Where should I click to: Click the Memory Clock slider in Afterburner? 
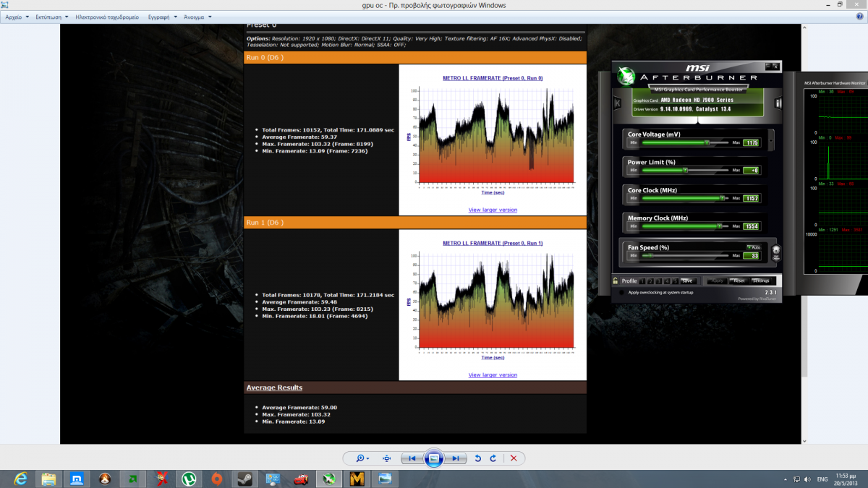coord(684,226)
